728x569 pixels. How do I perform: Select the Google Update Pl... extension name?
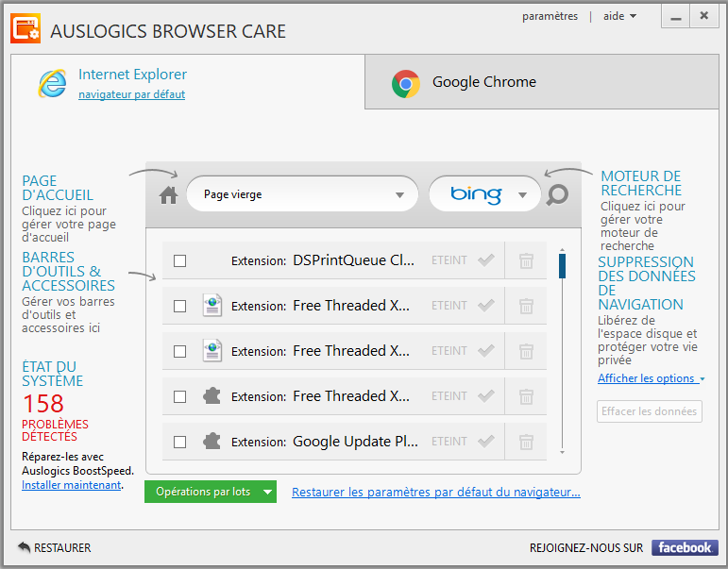tap(355, 442)
